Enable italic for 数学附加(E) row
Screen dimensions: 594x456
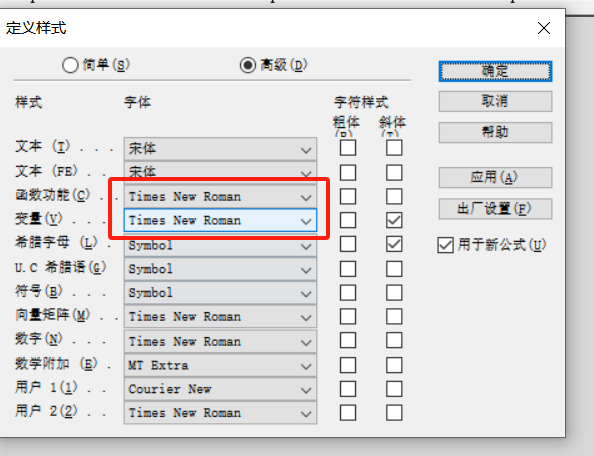[x=394, y=365]
